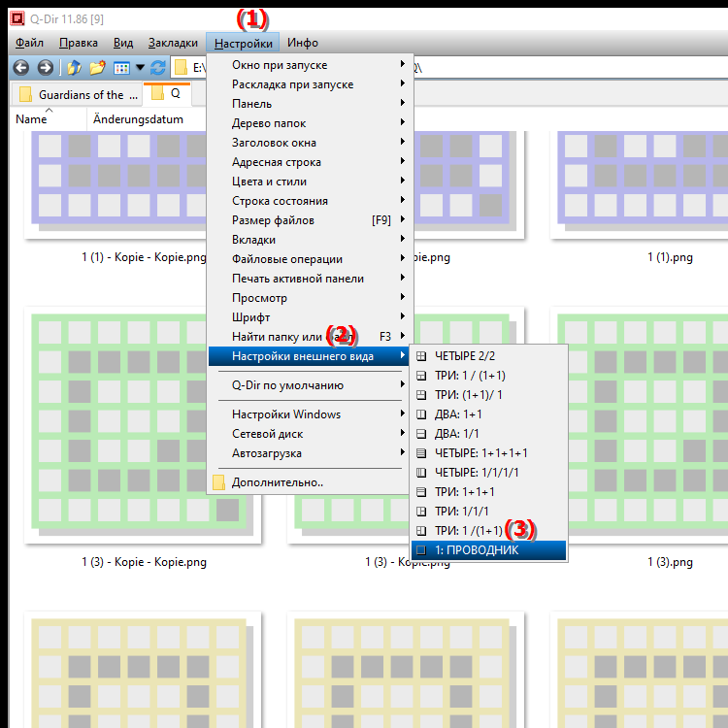Screen dimensions: 728x728
Task: Sort by the Name column header
Action: (x=49, y=119)
